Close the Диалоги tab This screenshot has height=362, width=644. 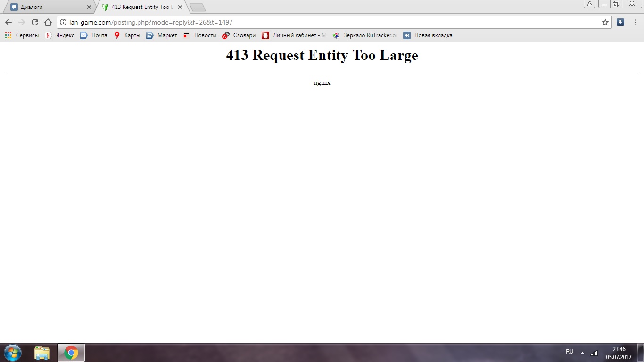click(89, 8)
